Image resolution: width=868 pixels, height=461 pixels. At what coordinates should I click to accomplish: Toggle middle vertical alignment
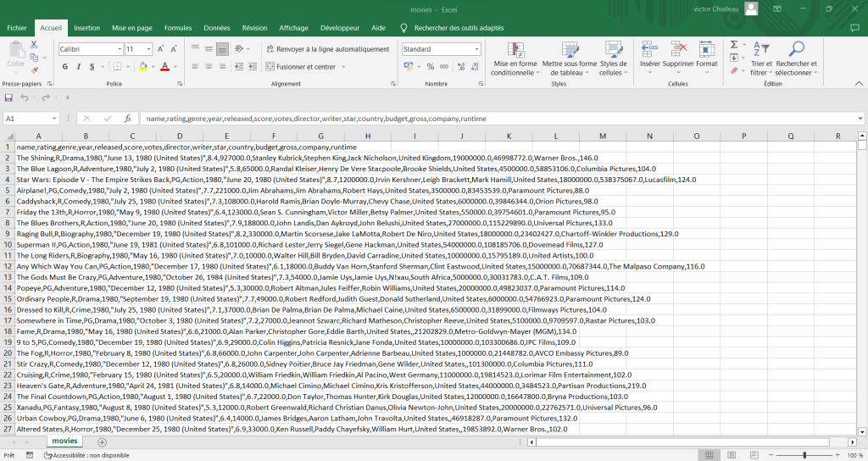pyautogui.click(x=209, y=48)
